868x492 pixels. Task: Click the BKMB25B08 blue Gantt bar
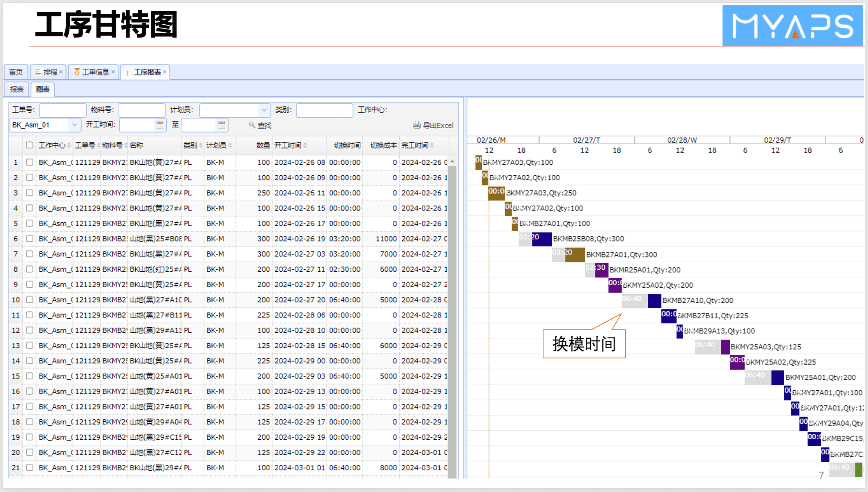point(542,239)
